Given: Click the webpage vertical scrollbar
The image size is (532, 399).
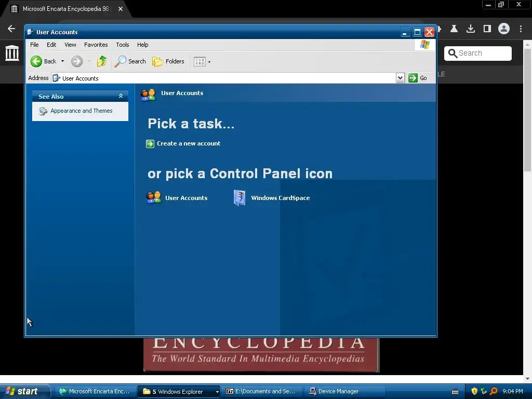Looking at the screenshot, I should [527, 110].
